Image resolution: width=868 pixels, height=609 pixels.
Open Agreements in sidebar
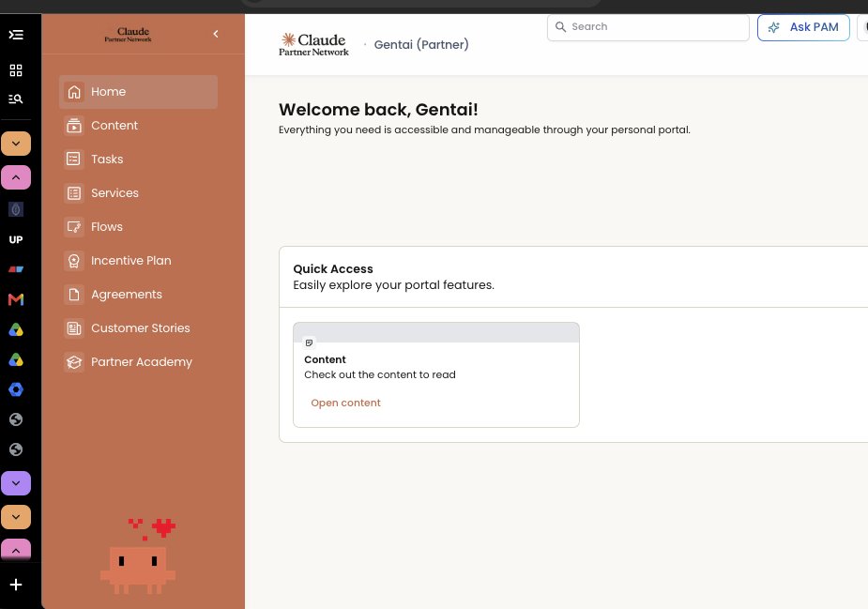point(138,295)
